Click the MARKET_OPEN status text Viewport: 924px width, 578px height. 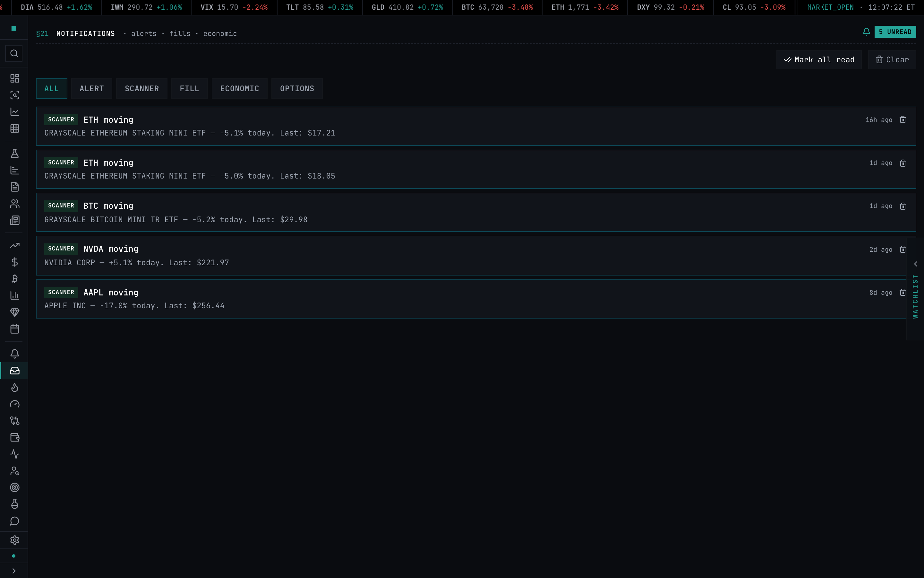point(830,7)
